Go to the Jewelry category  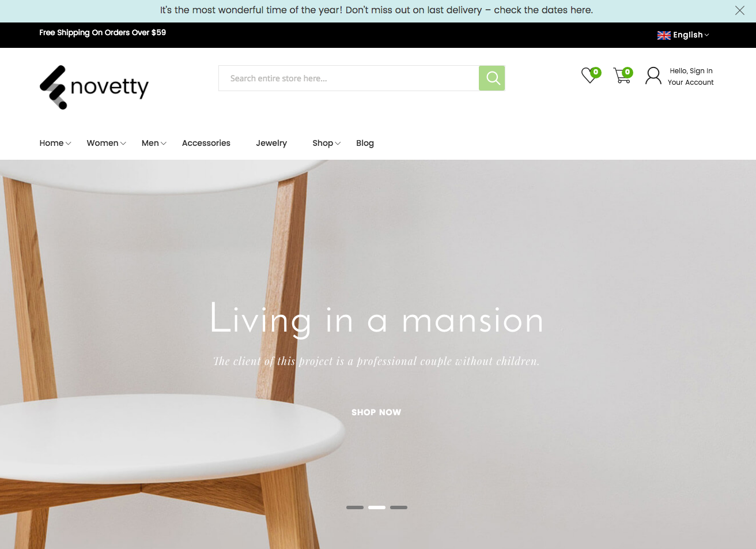(x=271, y=143)
